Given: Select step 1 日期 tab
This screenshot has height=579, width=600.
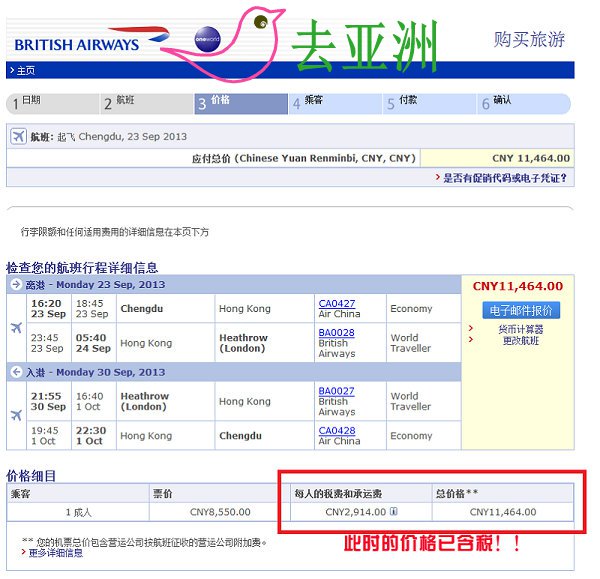Looking at the screenshot, I should 53,104.
